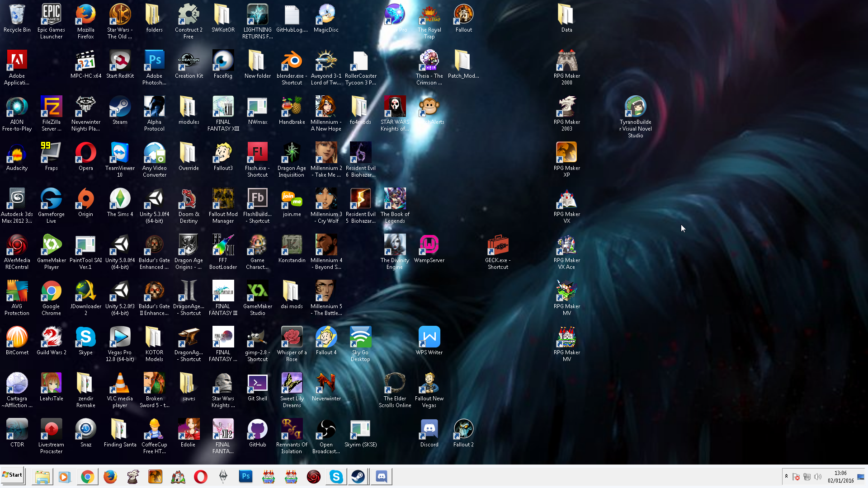The height and width of the screenshot is (488, 868).
Task: Open Mozilla Firefox desktop shortcut
Action: click(85, 22)
